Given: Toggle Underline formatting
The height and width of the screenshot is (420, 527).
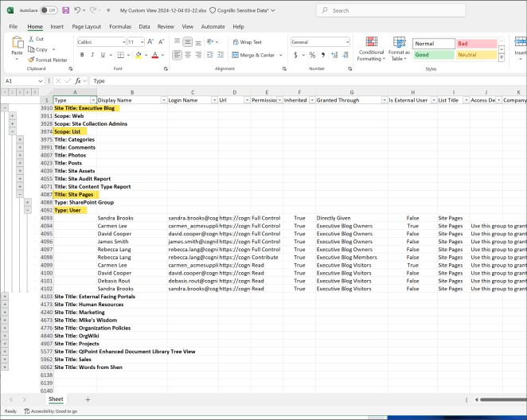Looking at the screenshot, I should [x=103, y=55].
